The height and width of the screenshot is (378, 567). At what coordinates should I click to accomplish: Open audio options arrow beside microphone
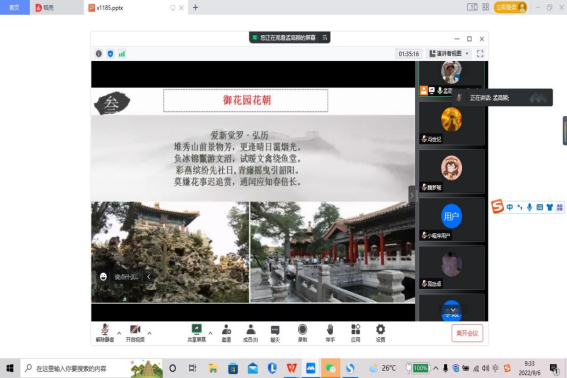pyautogui.click(x=119, y=333)
